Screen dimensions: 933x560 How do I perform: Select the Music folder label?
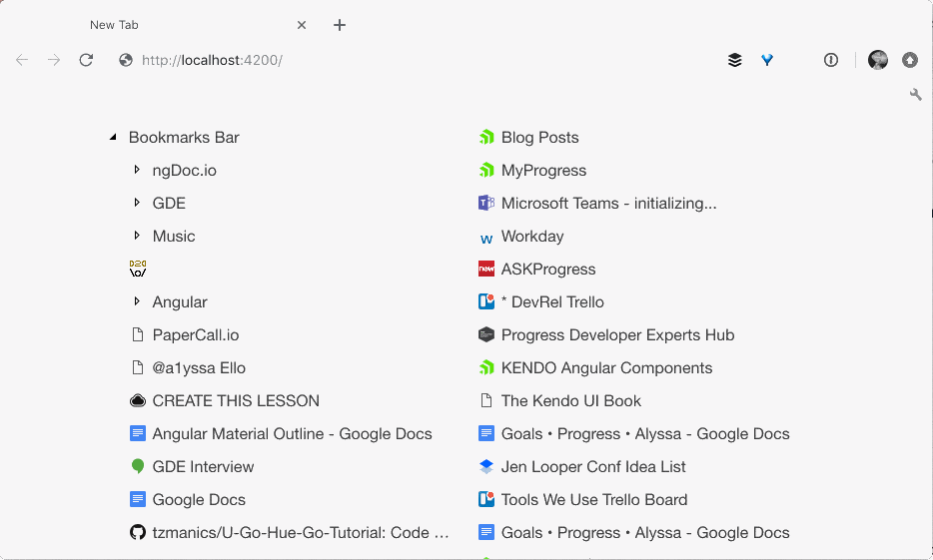[x=174, y=236]
